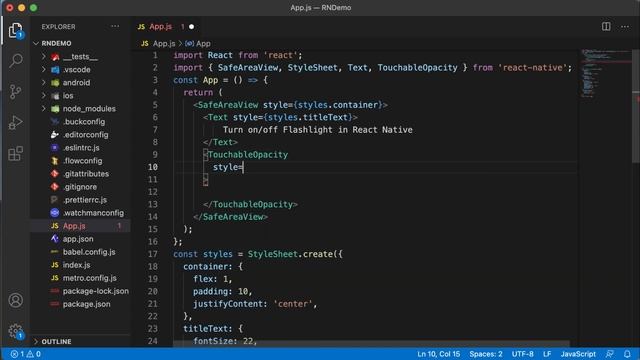The image size is (640, 360).
Task: Open .buckconfig file
Action: coord(84,122)
